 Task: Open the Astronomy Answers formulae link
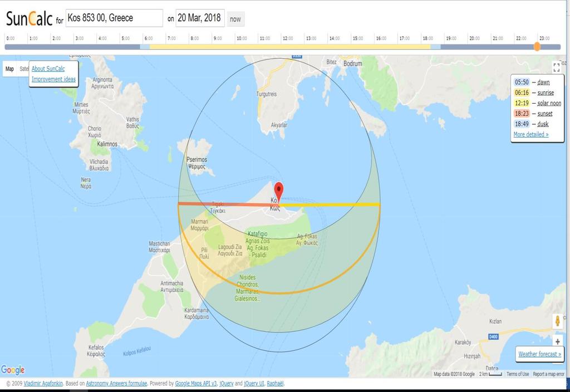pos(116,383)
